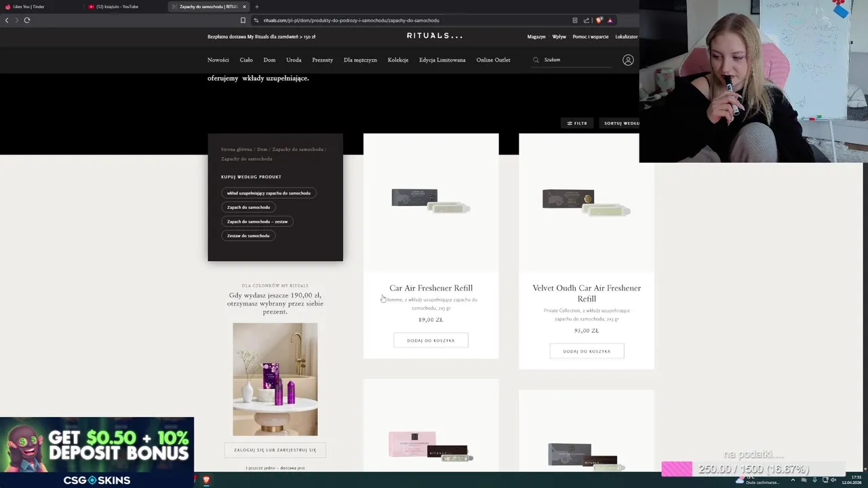Click the share icon in address bar
The height and width of the screenshot is (488, 868).
click(x=587, y=20)
